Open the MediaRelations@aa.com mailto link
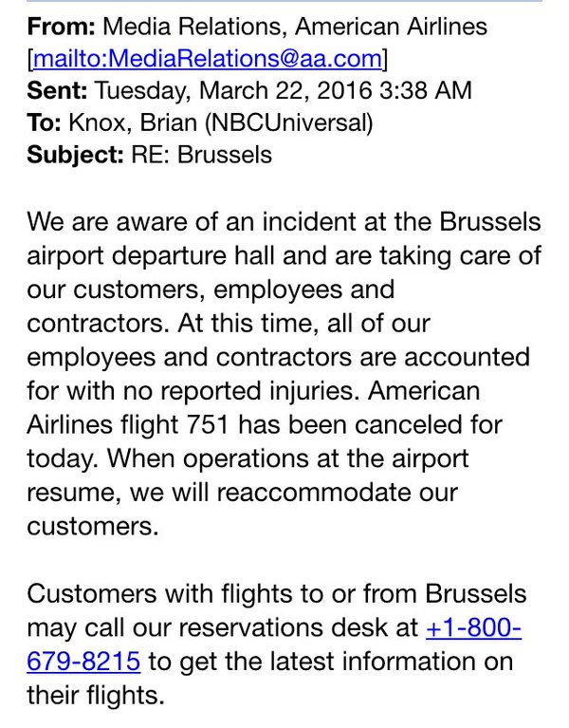The width and height of the screenshot is (569, 728). [208, 60]
